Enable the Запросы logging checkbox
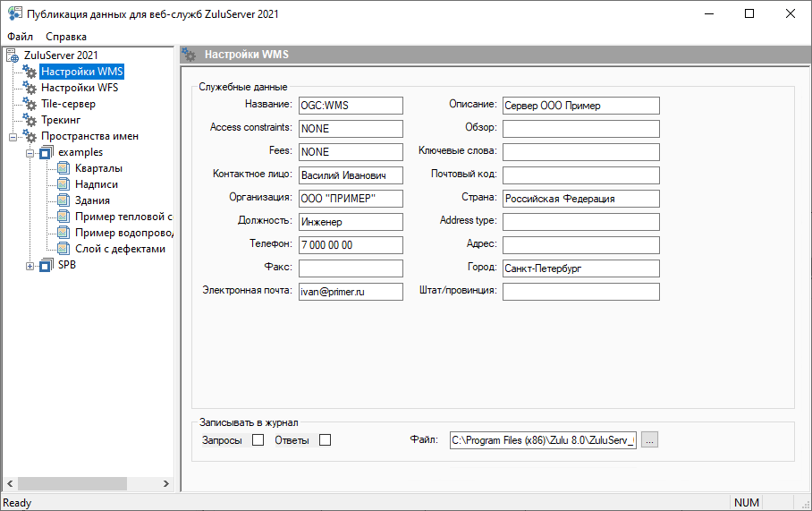Image resolution: width=812 pixels, height=511 pixels. click(x=258, y=439)
